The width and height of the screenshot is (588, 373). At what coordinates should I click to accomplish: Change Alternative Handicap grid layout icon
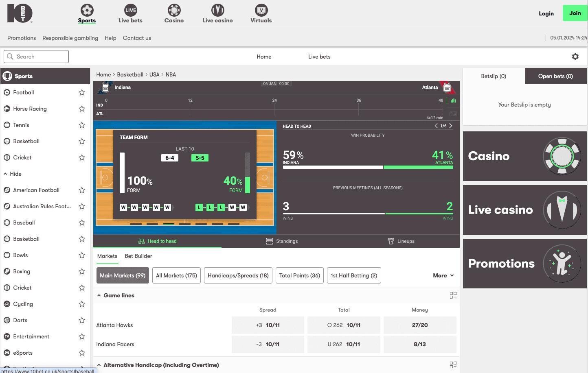pos(453,365)
